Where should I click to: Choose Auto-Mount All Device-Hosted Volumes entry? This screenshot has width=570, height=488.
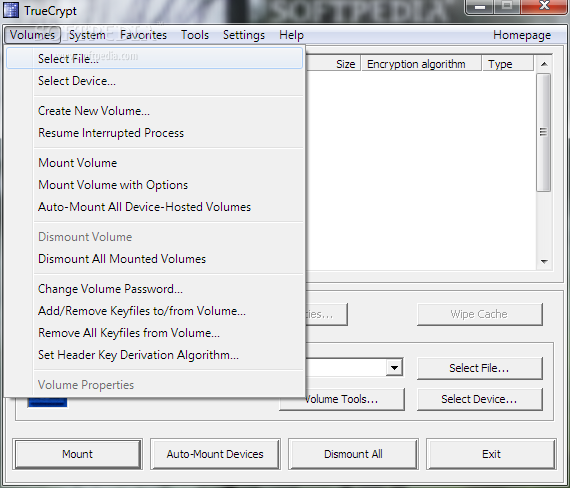click(154, 207)
